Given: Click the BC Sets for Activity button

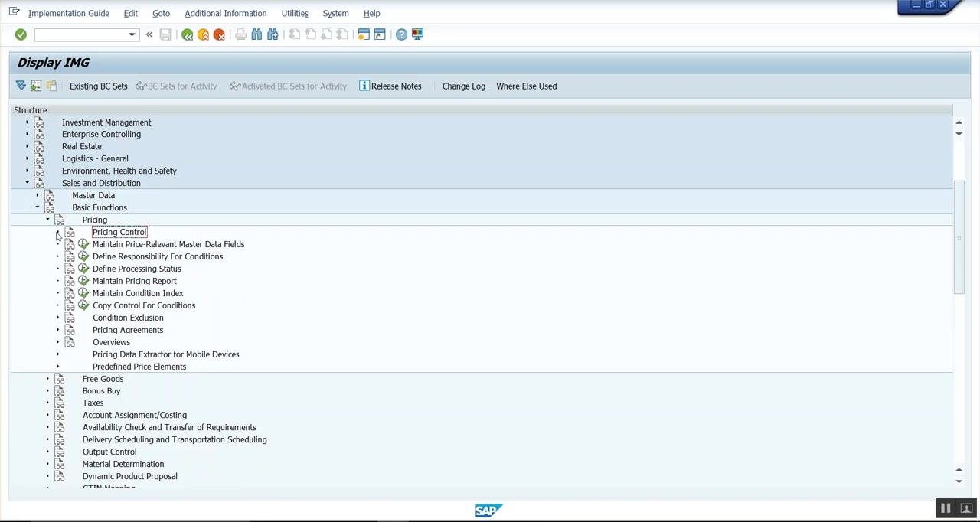Looking at the screenshot, I should tap(176, 86).
